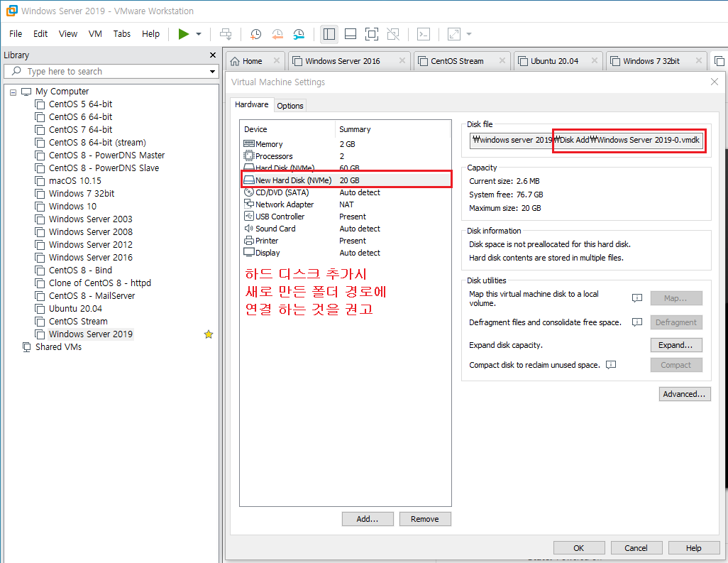Click the Add... hardware button
Viewport: 728px width, 563px height.
point(368,519)
